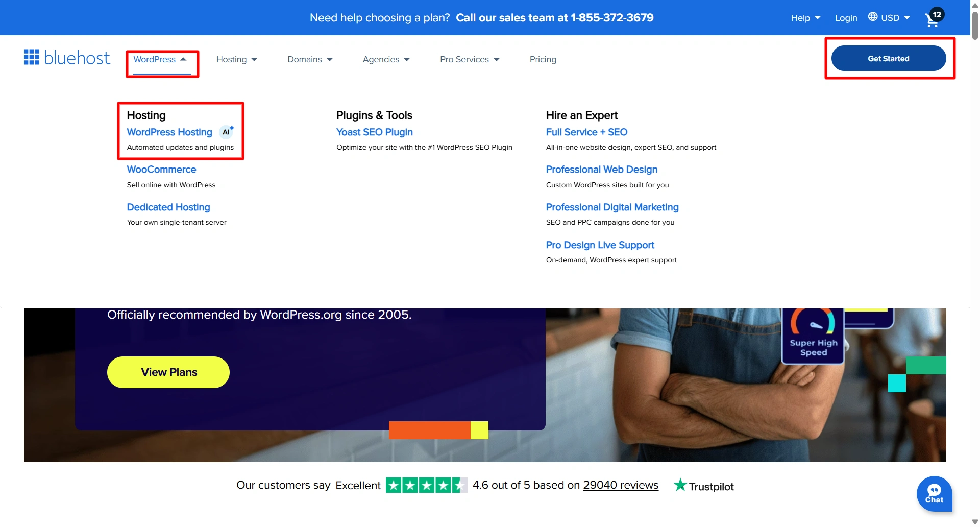This screenshot has width=980, height=527.
Task: Click 'On-demand, WordPress expert support' text
Action: coord(611,260)
